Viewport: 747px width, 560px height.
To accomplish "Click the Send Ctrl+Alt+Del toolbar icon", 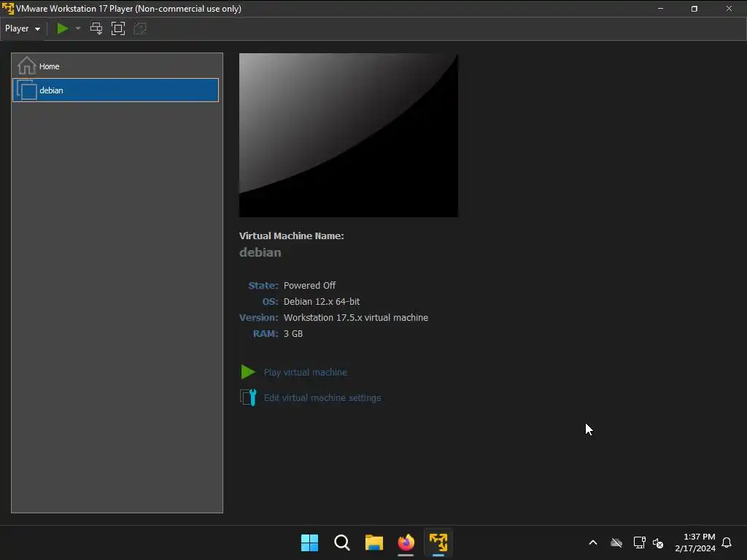I will (96, 28).
